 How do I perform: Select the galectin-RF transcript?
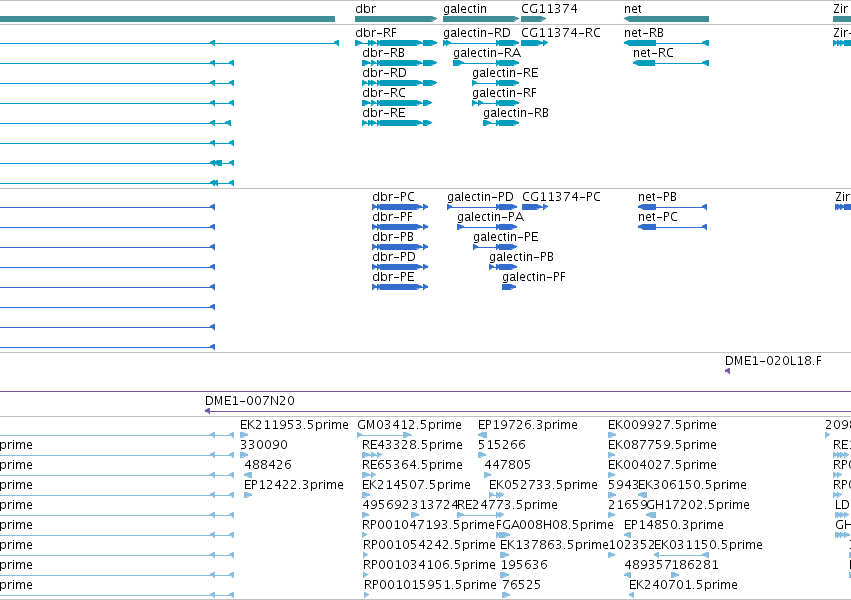(496, 103)
